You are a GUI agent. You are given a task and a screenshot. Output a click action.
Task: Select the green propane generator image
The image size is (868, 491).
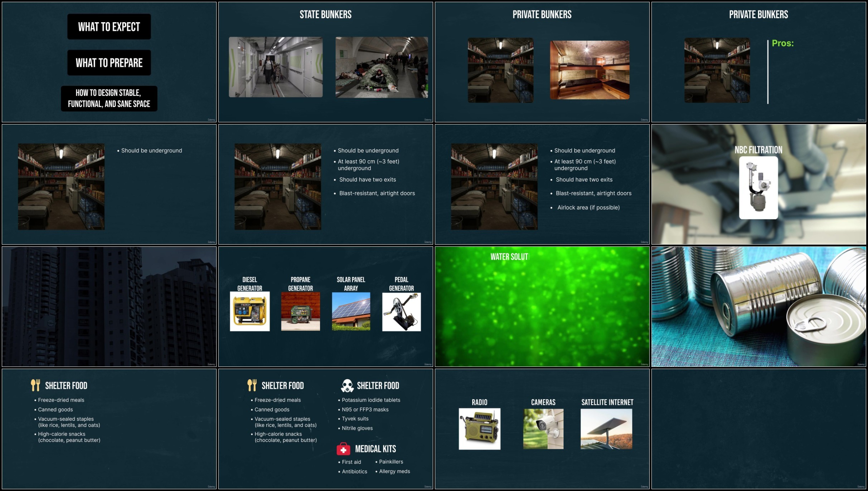point(301,311)
